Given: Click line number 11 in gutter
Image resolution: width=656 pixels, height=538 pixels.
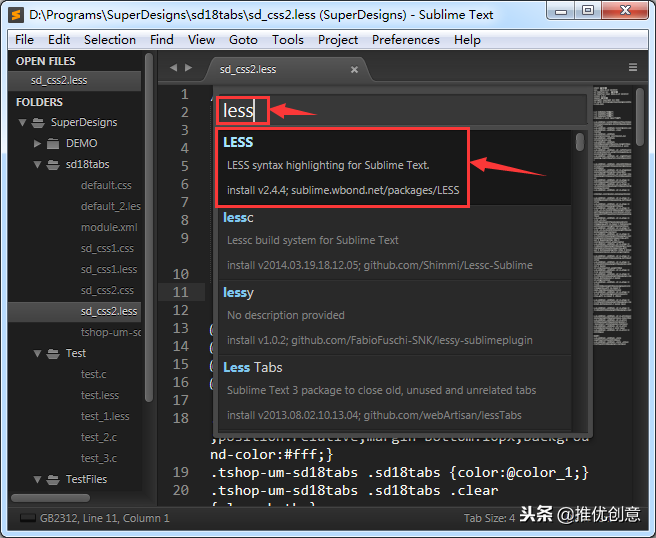Looking at the screenshot, I should (x=181, y=292).
